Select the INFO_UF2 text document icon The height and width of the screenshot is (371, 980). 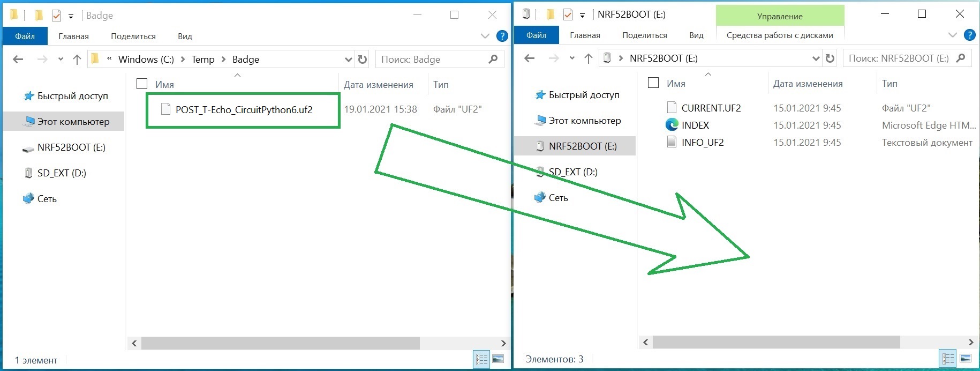coord(672,142)
